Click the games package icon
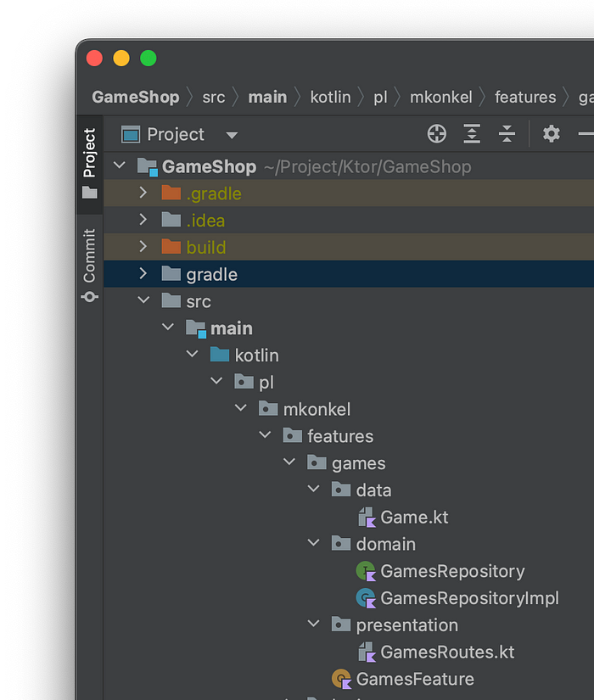594x700 pixels. [317, 462]
